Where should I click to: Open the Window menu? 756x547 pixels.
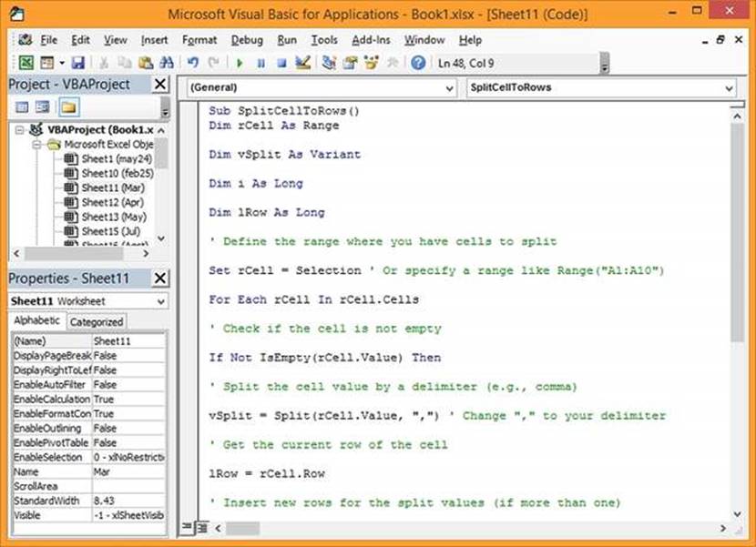pyautogui.click(x=424, y=40)
